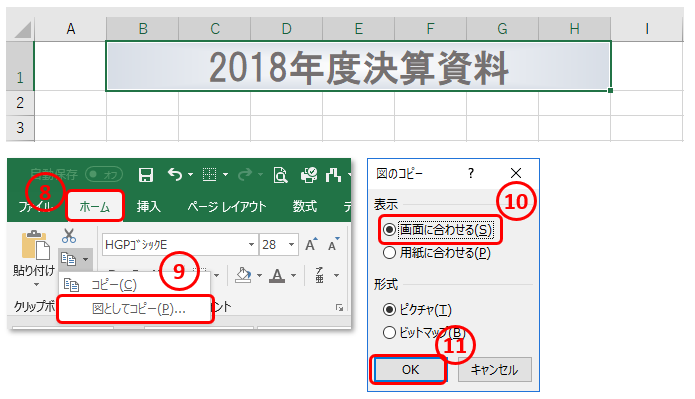The width and height of the screenshot is (695, 399).
Task: Click the shapes icon next to the printer icon
Action: [x=333, y=175]
